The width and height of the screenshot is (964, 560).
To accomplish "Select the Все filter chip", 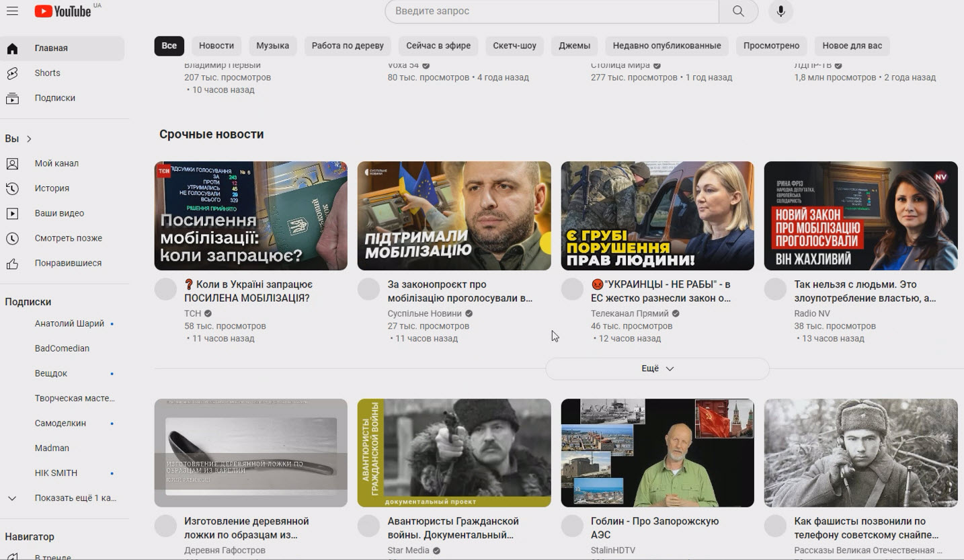I will [x=169, y=46].
